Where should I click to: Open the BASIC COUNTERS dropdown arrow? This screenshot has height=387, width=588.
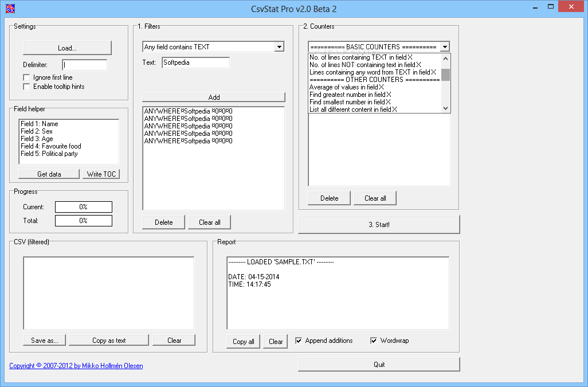pos(445,47)
